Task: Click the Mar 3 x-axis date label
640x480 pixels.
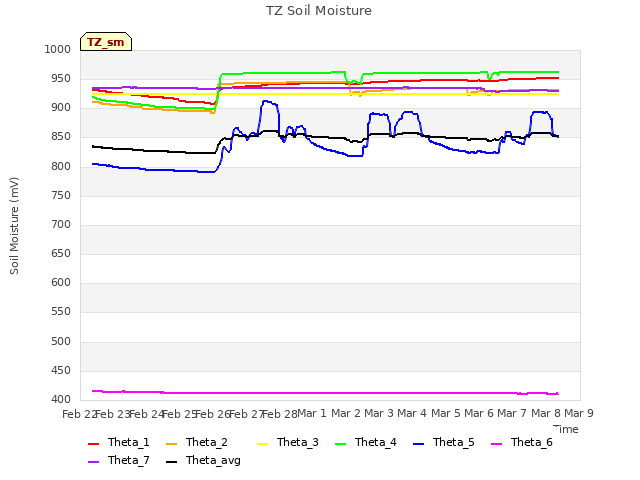Action: pos(379,413)
